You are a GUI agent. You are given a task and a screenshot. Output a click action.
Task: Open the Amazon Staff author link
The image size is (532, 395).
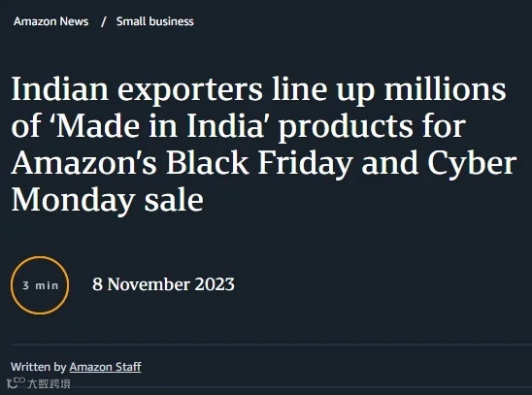click(105, 367)
